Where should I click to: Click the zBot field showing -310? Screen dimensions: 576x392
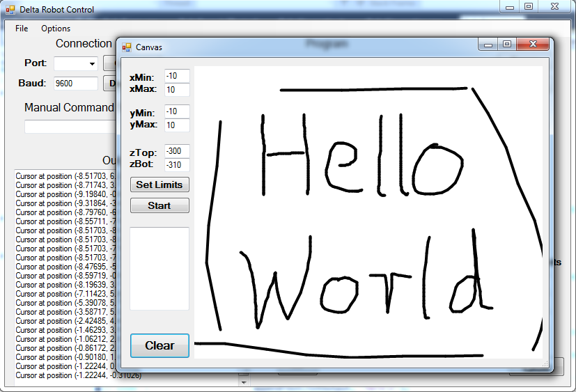177,164
